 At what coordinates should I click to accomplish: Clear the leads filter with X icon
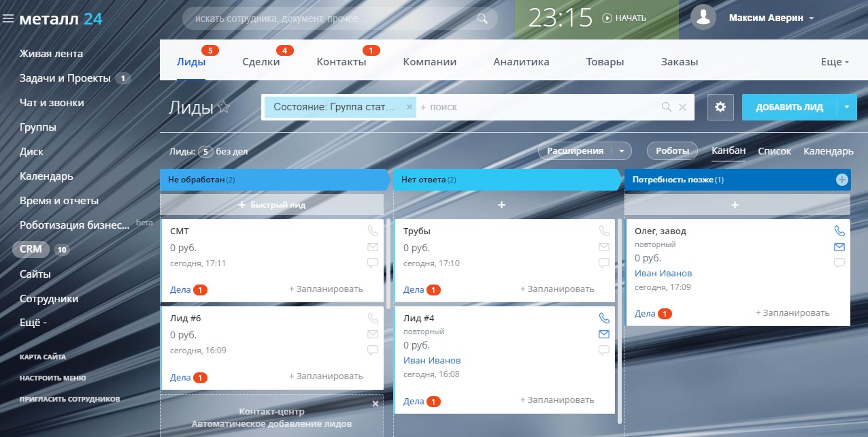pos(683,107)
